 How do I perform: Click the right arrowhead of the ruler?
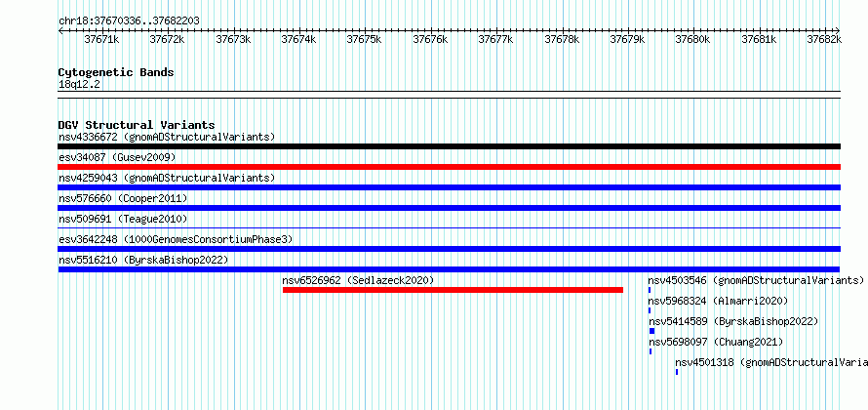[x=838, y=30]
